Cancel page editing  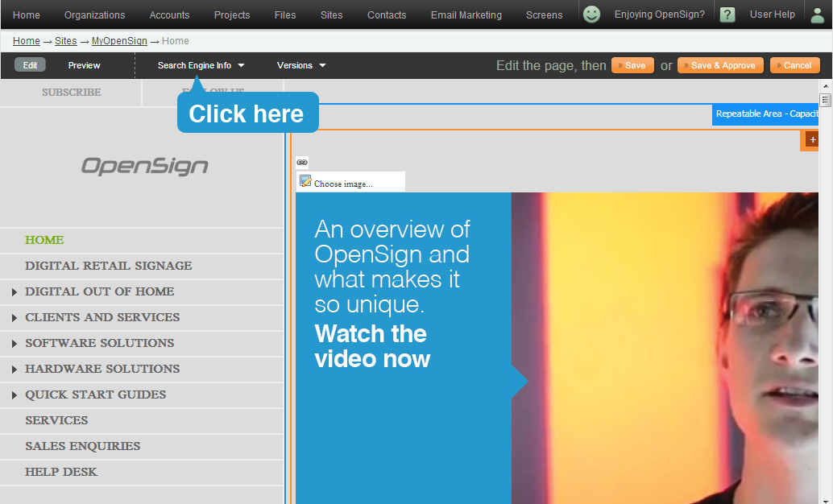point(795,65)
